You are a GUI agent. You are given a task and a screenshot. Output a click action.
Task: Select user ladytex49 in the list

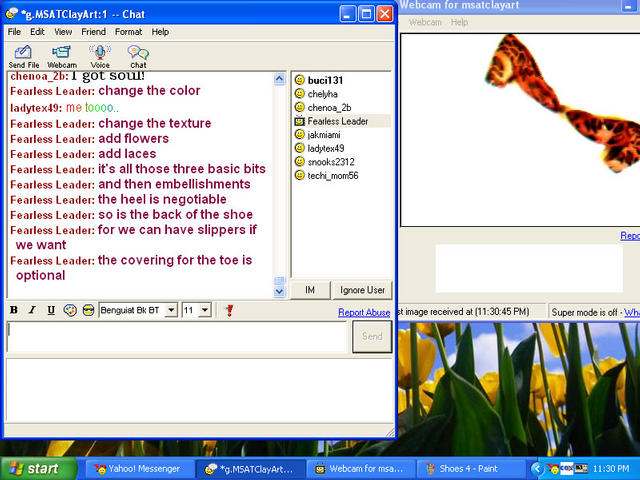[326, 148]
